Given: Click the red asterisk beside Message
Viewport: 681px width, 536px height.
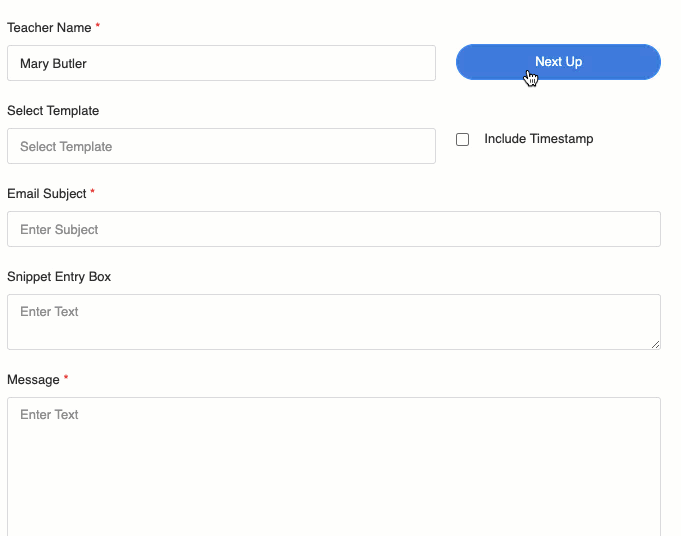Looking at the screenshot, I should point(66,377).
